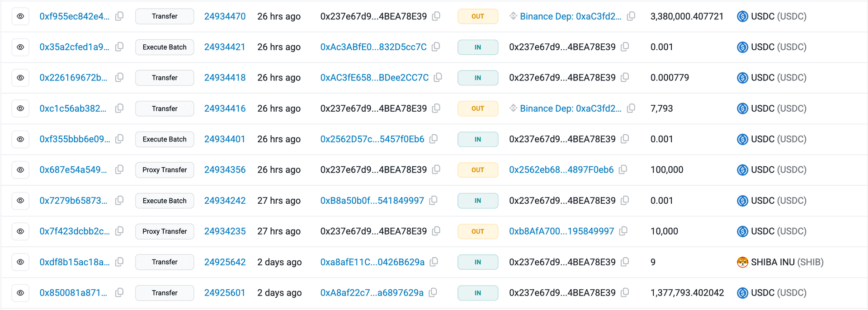Copy transaction hash 0xf355bbb6e09
868x310 pixels.
pos(119,139)
